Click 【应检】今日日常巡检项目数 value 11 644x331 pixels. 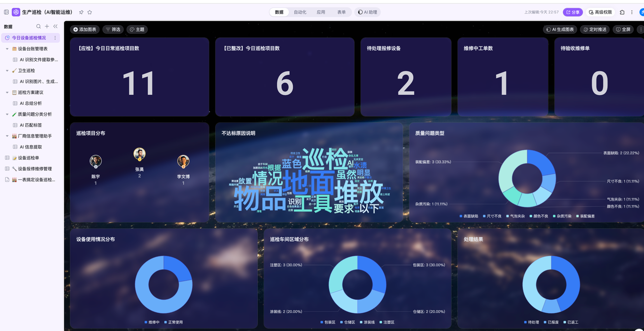[x=138, y=84]
